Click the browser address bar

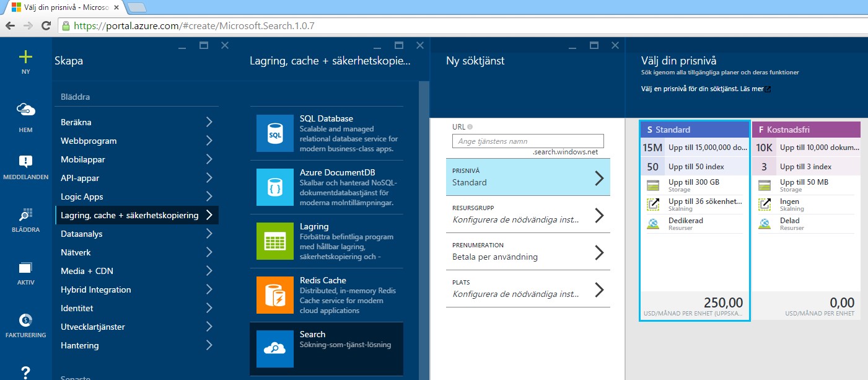click(462, 26)
